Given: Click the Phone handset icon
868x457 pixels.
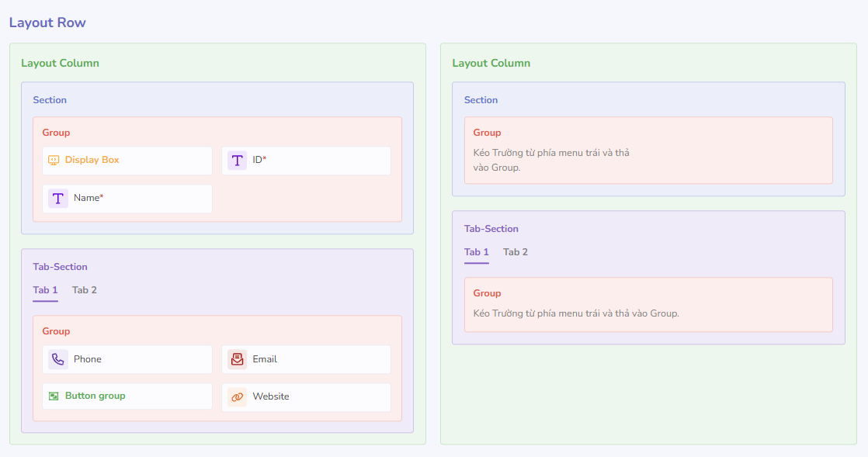Looking at the screenshot, I should [58, 359].
